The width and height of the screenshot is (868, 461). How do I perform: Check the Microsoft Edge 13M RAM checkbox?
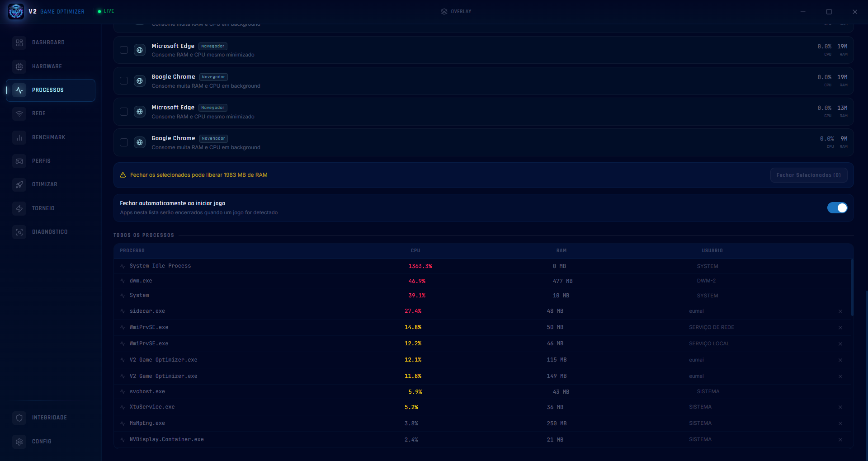click(x=124, y=112)
